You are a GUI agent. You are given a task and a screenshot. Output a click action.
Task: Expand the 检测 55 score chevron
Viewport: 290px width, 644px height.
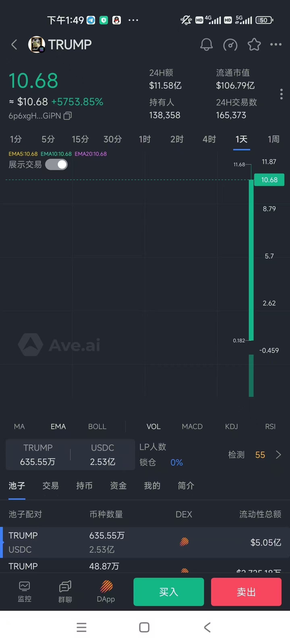pos(278,454)
